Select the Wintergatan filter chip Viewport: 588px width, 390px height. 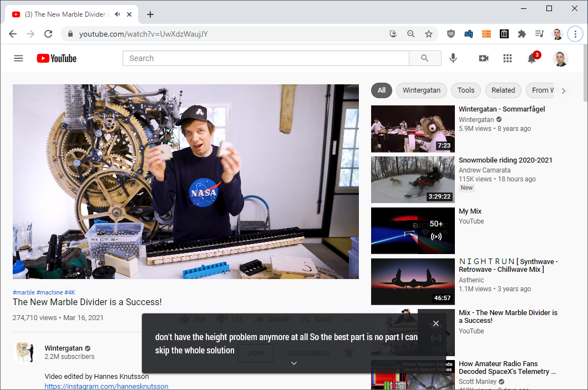click(421, 90)
